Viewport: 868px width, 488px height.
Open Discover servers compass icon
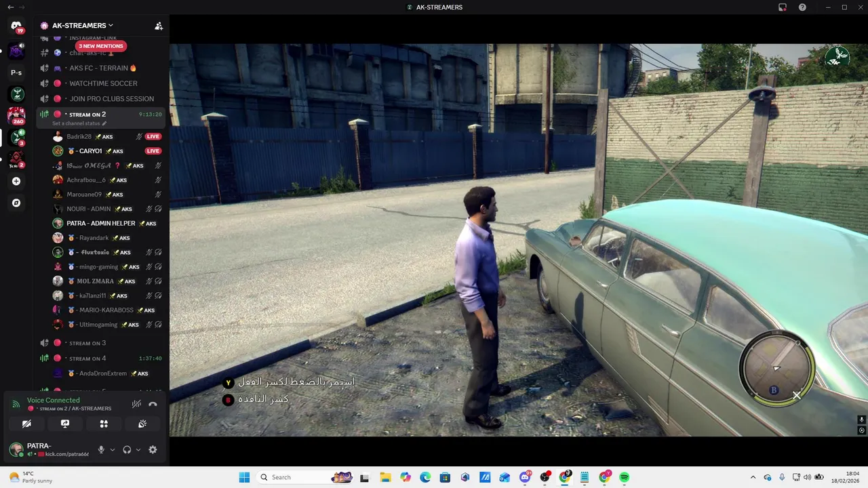pyautogui.click(x=16, y=203)
